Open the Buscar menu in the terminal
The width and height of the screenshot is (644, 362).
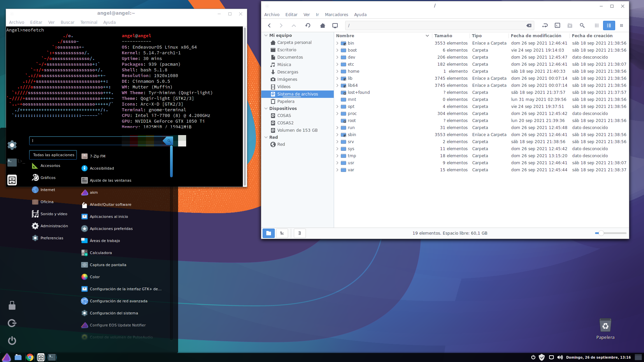click(67, 22)
